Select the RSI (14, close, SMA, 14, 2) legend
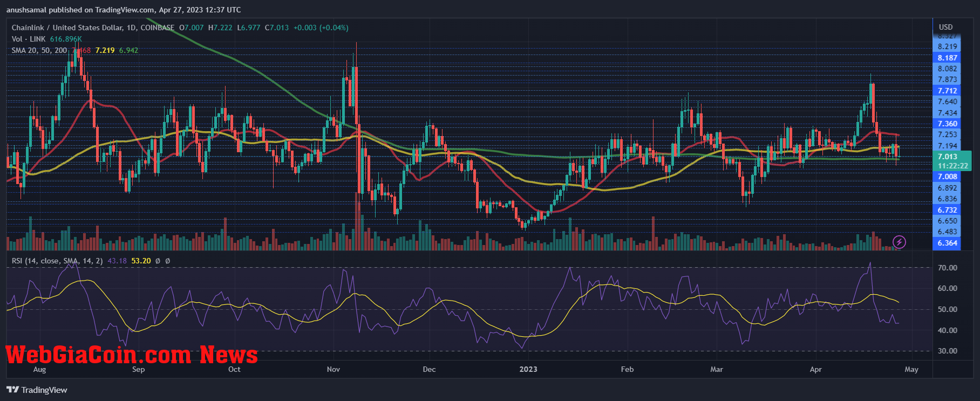980x401 pixels. point(57,261)
